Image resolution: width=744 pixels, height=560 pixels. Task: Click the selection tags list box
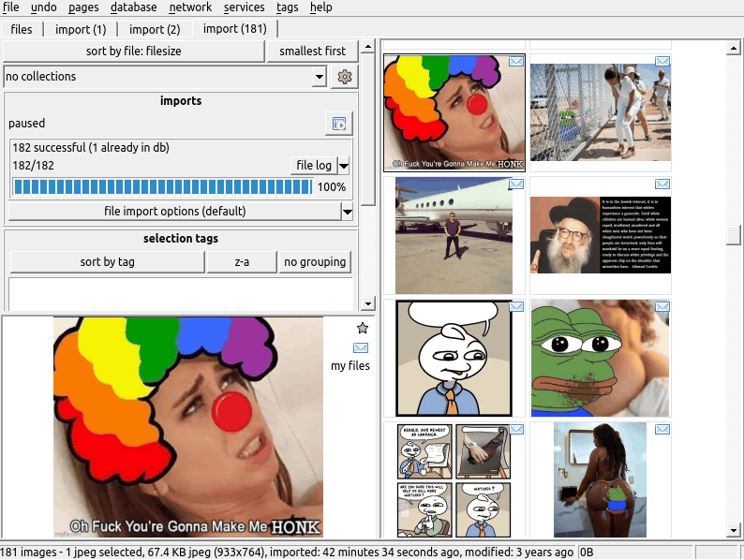[181, 294]
